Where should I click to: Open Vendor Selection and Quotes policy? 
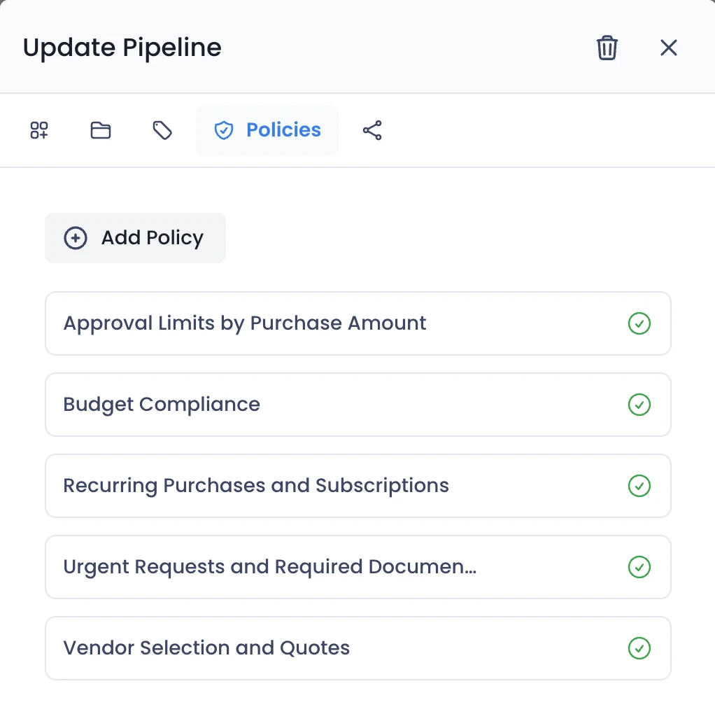[x=357, y=648]
